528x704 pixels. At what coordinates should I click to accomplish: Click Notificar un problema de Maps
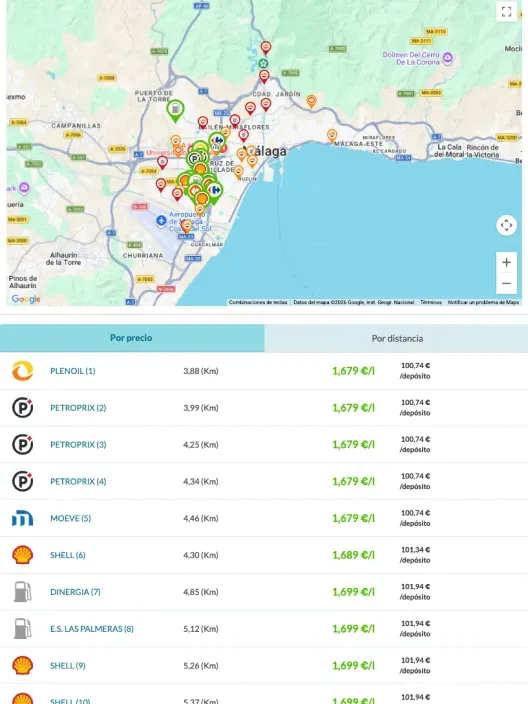tap(483, 302)
